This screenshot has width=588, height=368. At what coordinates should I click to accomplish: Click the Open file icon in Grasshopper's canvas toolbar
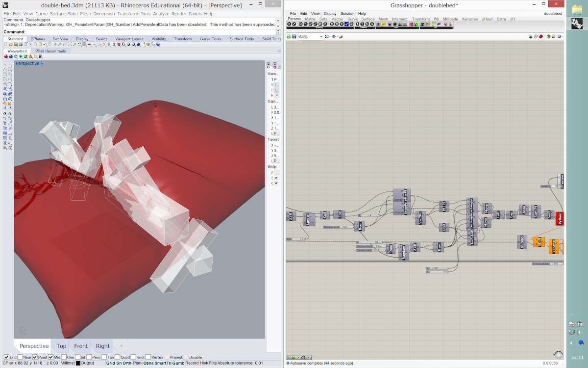[289, 37]
